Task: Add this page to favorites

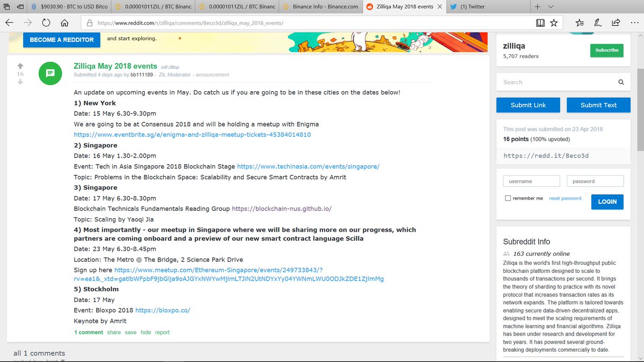Action: pos(553,23)
